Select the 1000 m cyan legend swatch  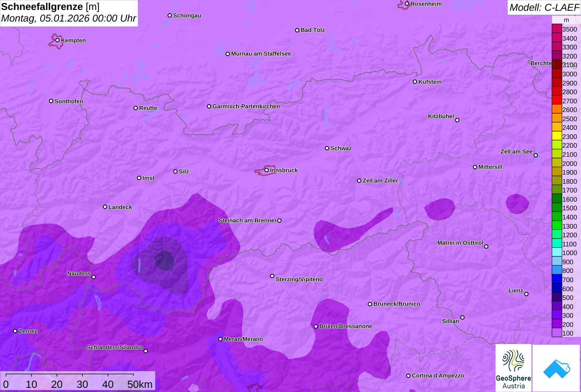point(557,252)
